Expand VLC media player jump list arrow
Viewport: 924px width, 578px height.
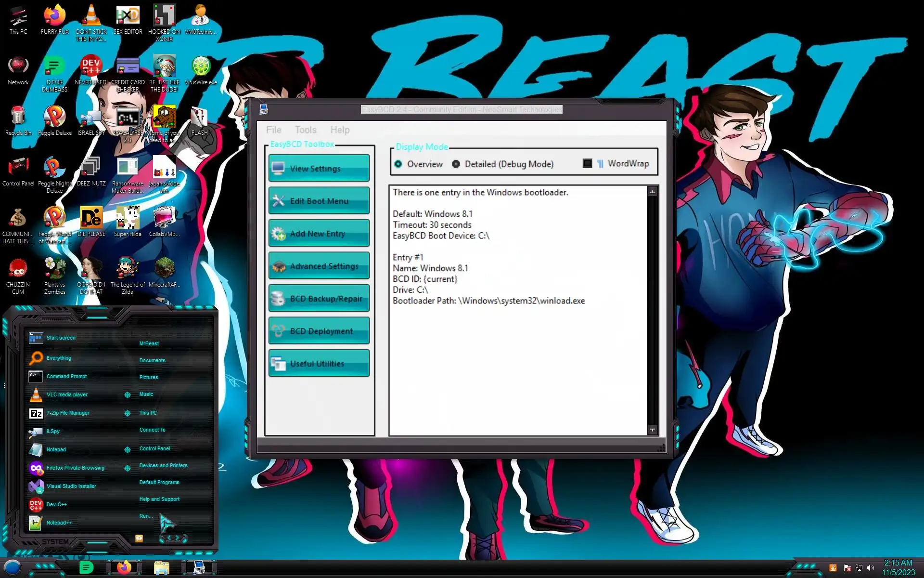pyautogui.click(x=128, y=394)
